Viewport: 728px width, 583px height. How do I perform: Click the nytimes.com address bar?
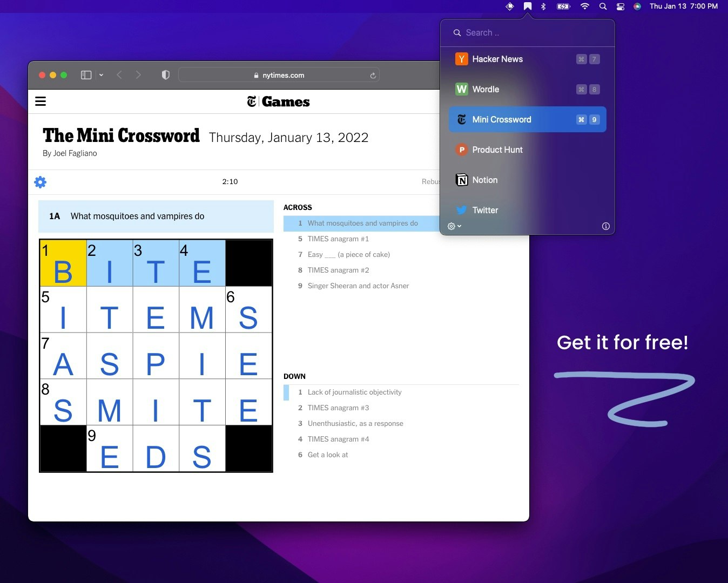pyautogui.click(x=279, y=75)
